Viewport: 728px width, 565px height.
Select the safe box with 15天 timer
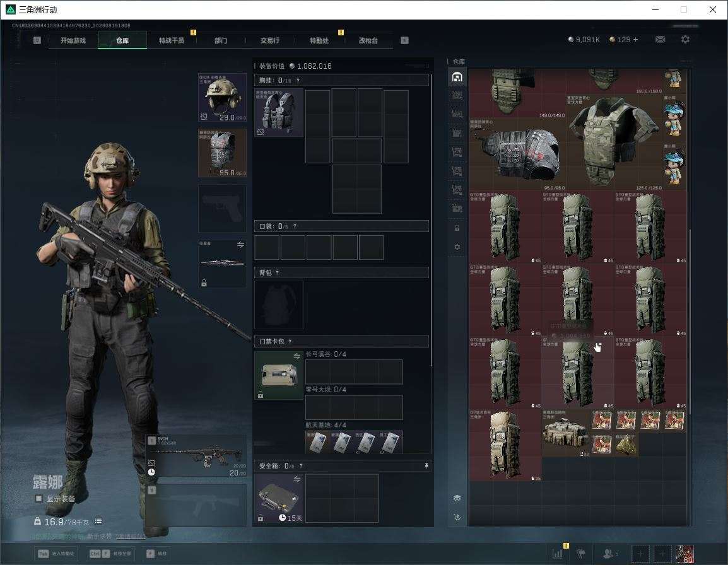click(279, 498)
